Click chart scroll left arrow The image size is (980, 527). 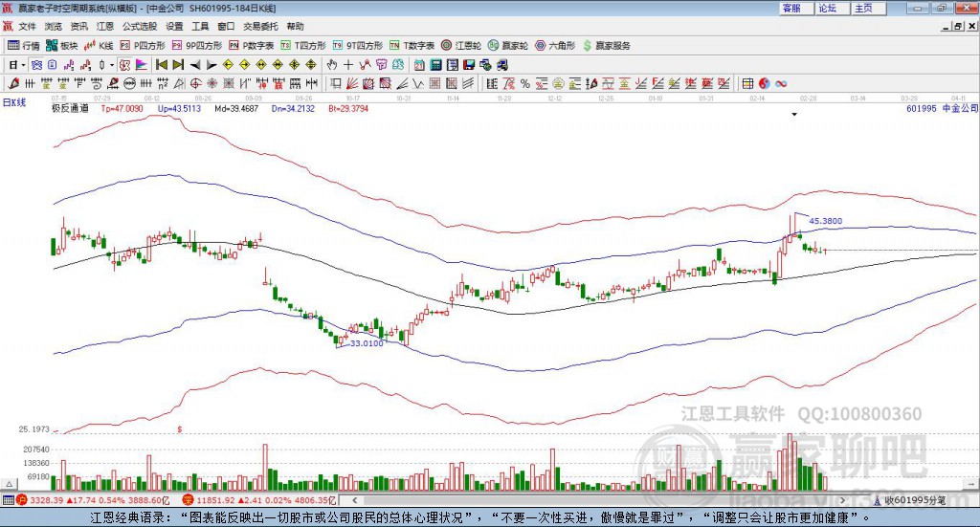[355, 500]
